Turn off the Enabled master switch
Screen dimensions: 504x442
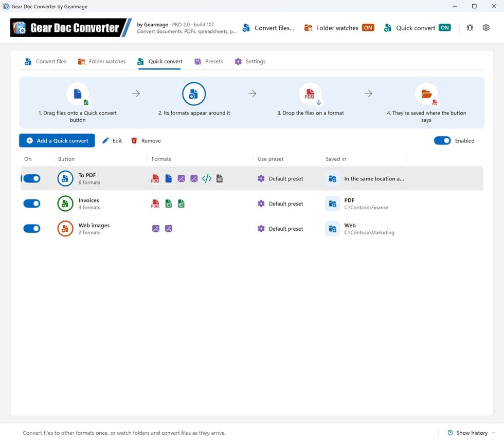tap(442, 141)
